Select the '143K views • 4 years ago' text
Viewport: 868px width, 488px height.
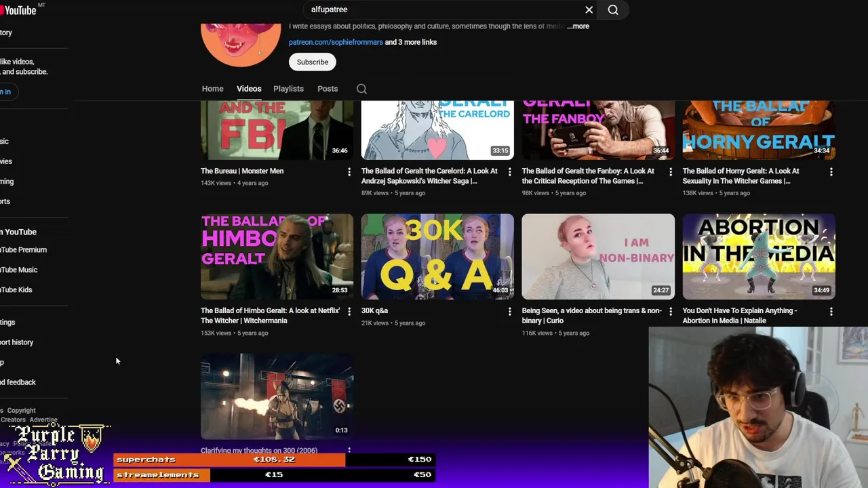click(x=235, y=183)
